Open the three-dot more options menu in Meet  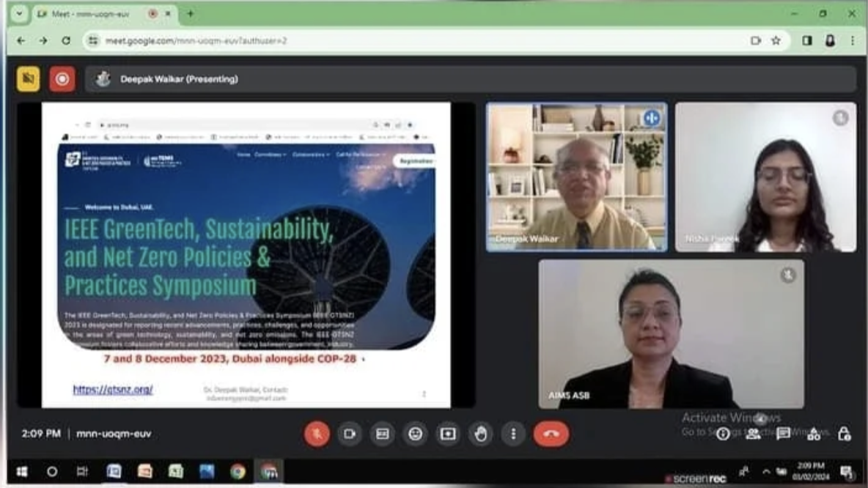click(x=513, y=435)
